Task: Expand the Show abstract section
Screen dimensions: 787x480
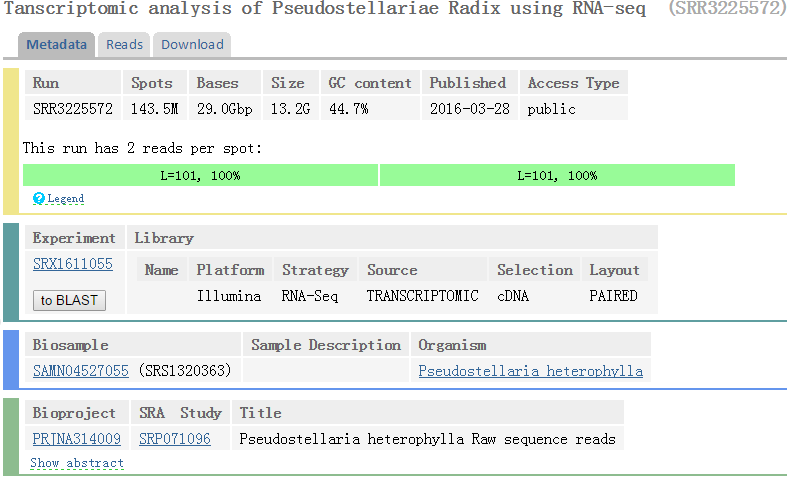Action: coord(77,463)
